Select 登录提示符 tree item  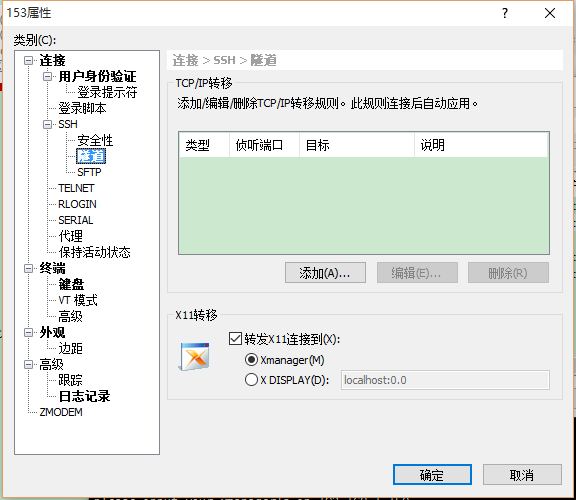coord(107,92)
